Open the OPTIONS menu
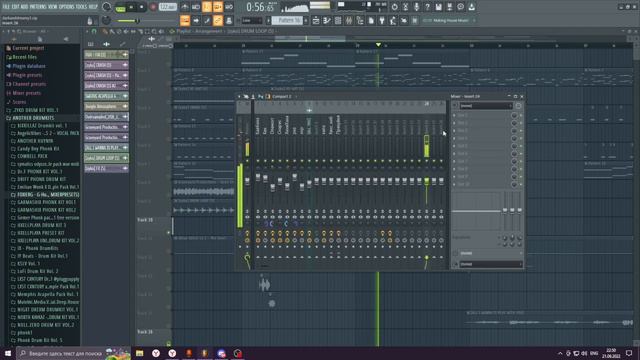The height and width of the screenshot is (360, 640). tap(67, 7)
